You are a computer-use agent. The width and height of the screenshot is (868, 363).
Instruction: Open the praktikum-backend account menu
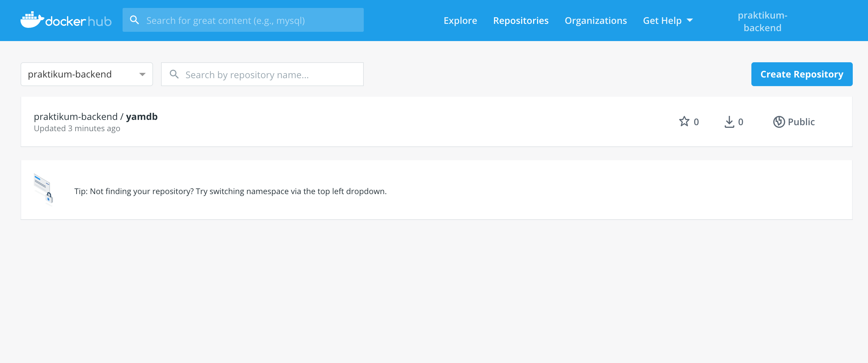tap(762, 21)
